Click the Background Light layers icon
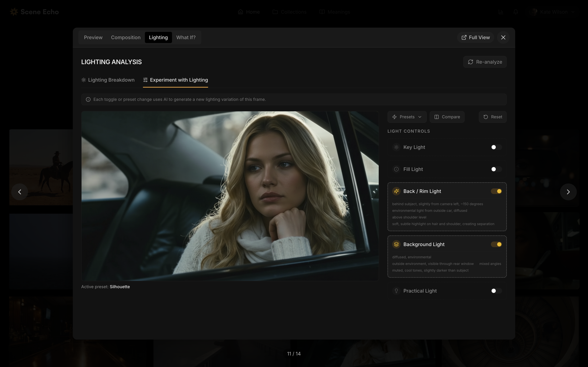 click(396, 244)
